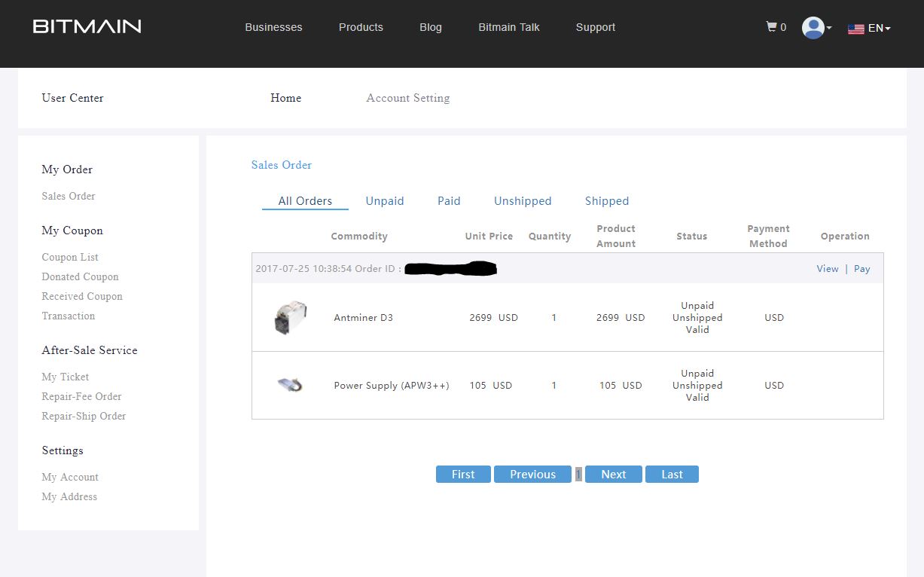
Task: Click the order timestamp 2017-07-25 10:38:54
Action: (303, 269)
